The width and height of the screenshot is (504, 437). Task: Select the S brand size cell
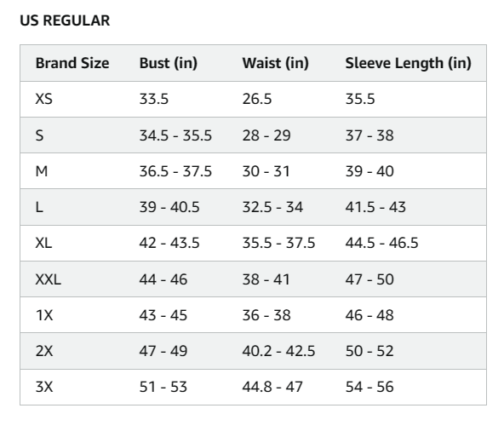point(39,135)
